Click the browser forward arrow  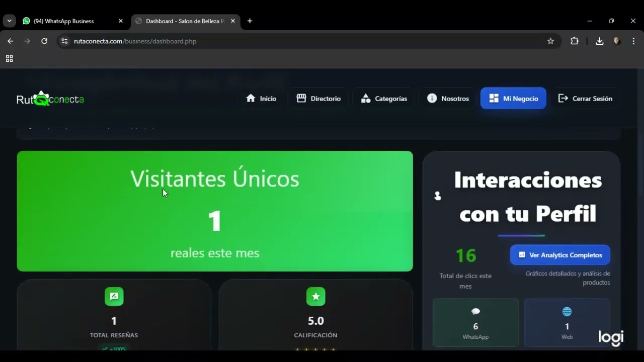pos(27,41)
